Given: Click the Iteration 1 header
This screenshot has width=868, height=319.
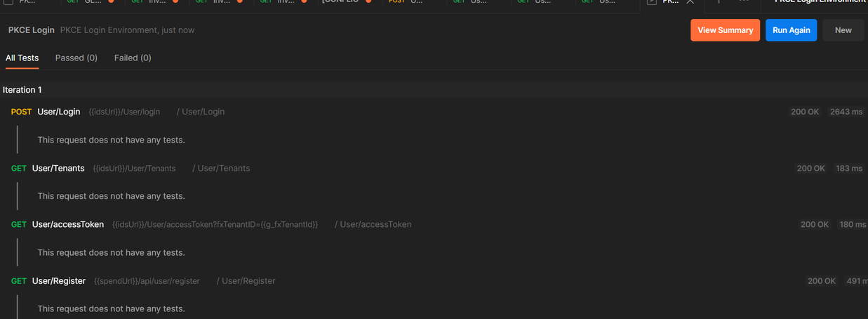Looking at the screenshot, I should point(22,90).
